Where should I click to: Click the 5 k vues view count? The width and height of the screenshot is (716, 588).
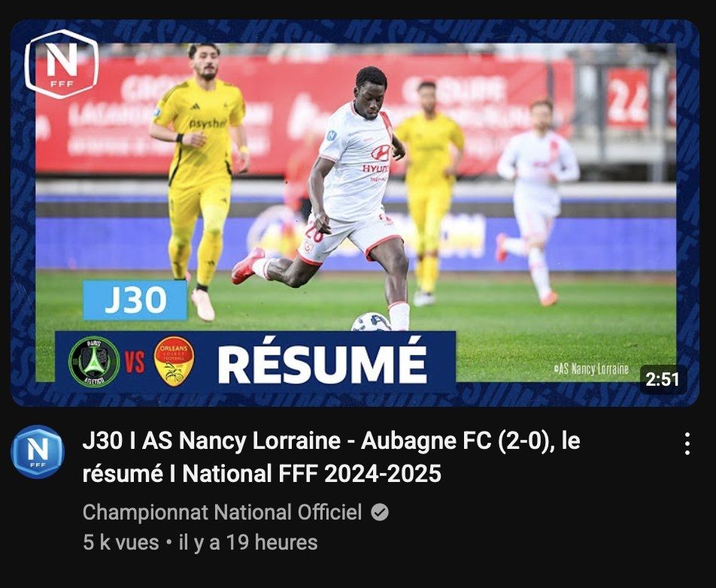121,542
